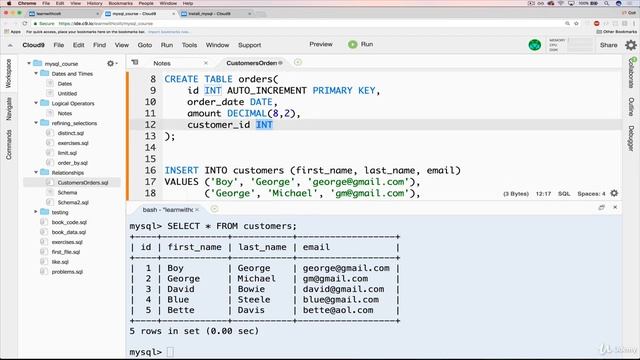Open the File menu in Cloud9
The width and height of the screenshot is (640, 360).
59,45
